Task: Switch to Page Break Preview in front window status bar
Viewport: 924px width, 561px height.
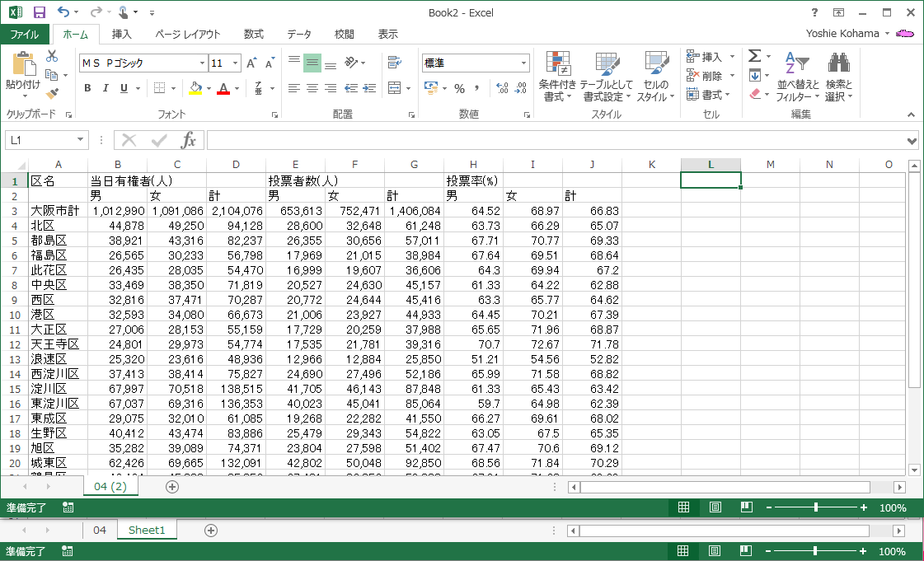Action: coord(747,507)
